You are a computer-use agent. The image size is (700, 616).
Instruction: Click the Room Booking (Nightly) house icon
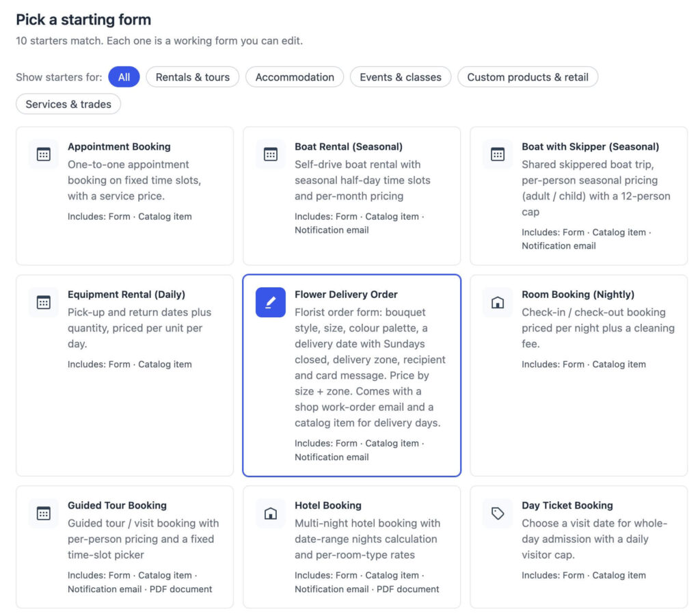click(x=498, y=302)
